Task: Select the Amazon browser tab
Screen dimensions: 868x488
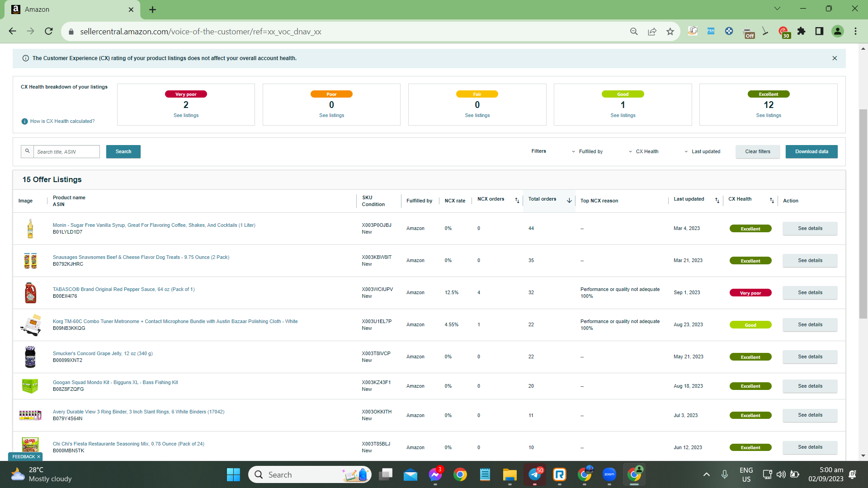Action: point(72,9)
